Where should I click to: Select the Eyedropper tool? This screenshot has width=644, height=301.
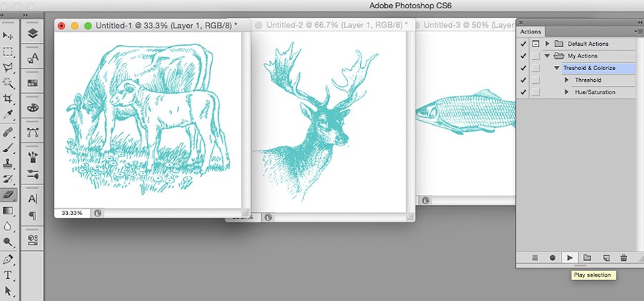tap(8, 114)
